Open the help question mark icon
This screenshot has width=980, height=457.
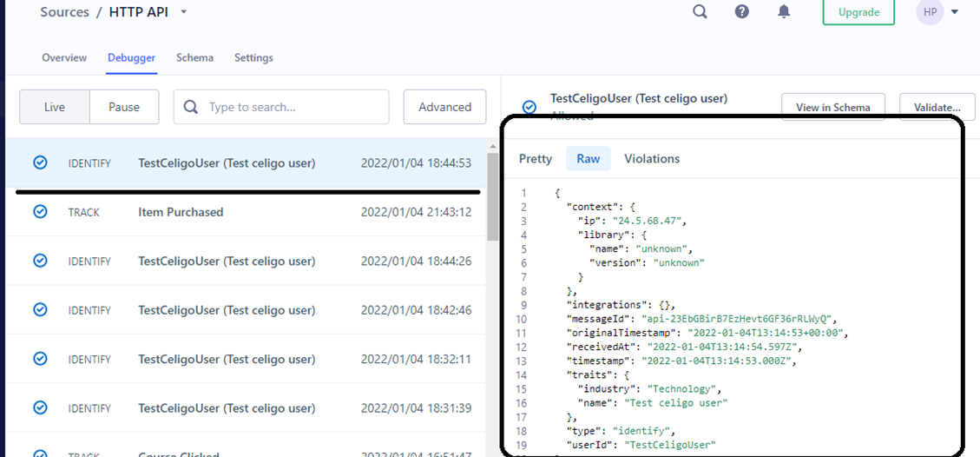(x=742, y=11)
